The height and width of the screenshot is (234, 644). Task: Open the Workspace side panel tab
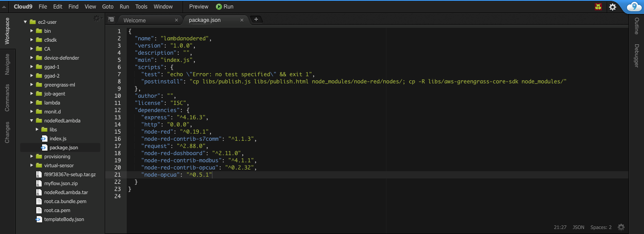7,31
